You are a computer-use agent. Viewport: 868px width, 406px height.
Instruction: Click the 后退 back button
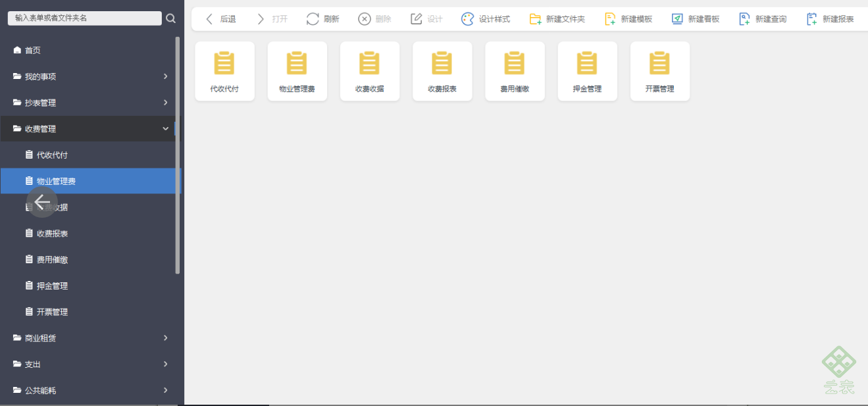[220, 19]
